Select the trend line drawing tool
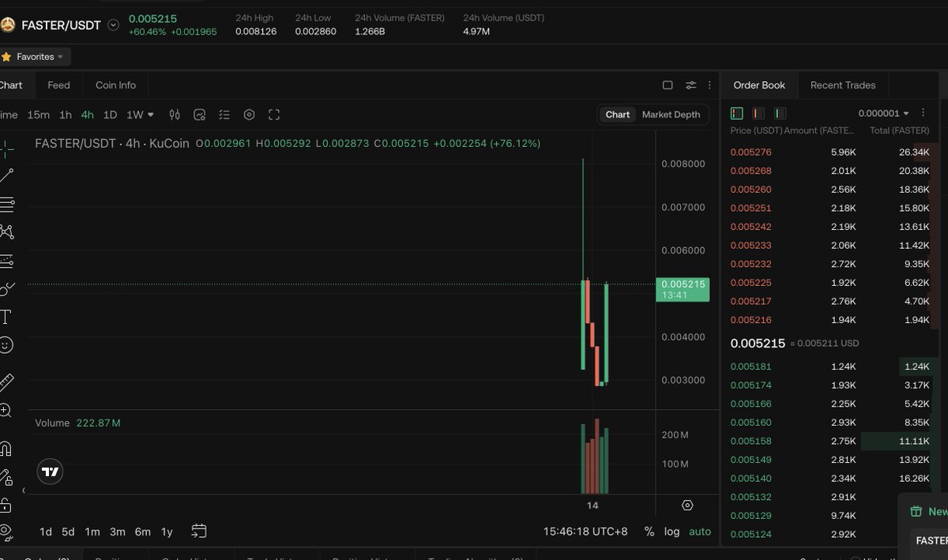This screenshot has width=948, height=560. (6, 175)
